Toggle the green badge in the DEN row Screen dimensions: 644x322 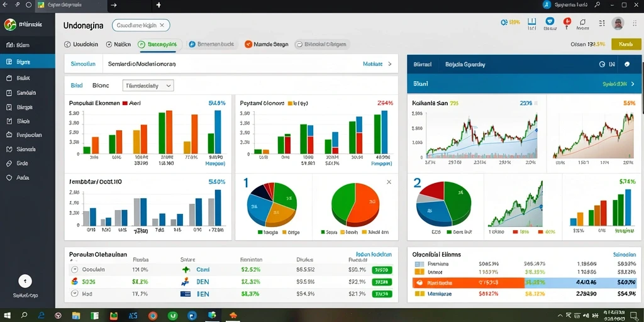(382, 282)
